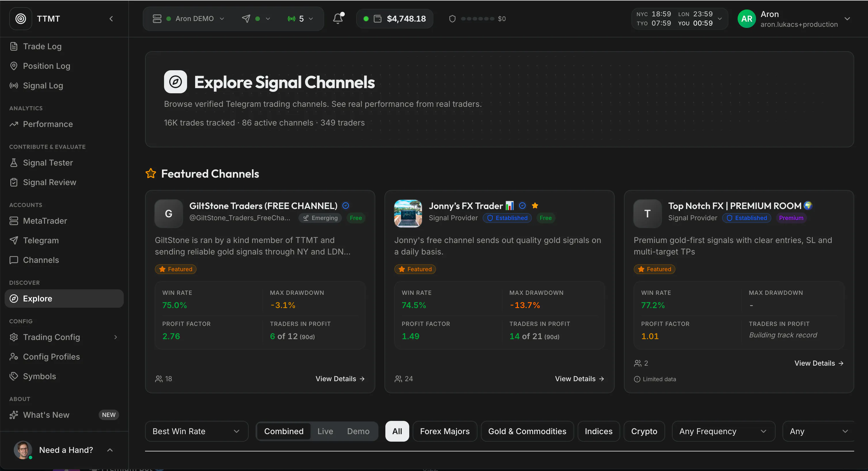Expand the world clock times dropdown
The height and width of the screenshot is (471, 868).
coord(720,18)
